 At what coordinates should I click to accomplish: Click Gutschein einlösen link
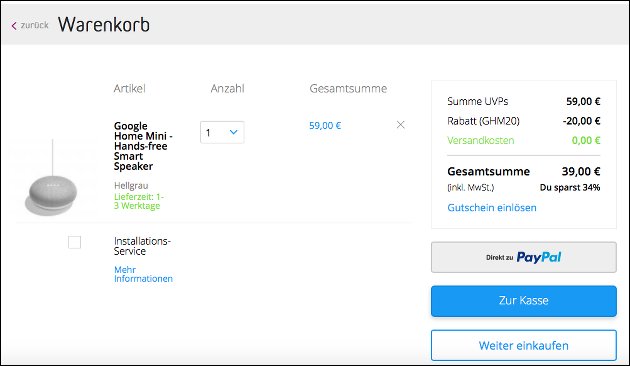(x=492, y=208)
